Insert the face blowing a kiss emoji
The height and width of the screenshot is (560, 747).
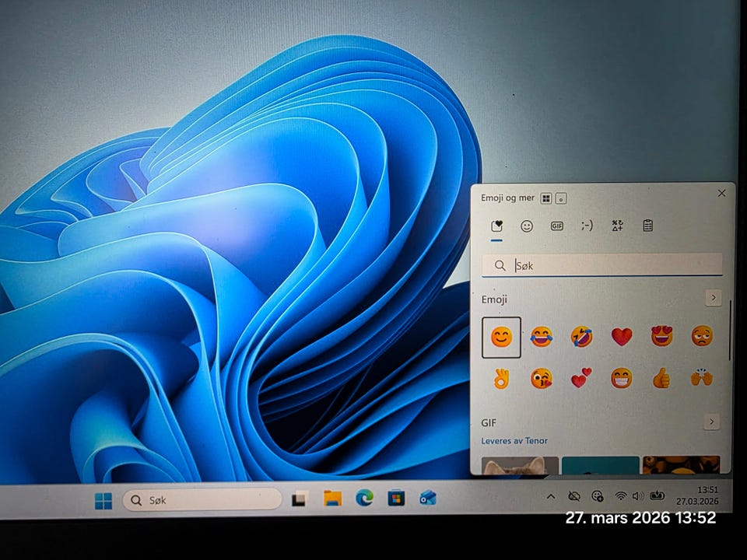(542, 379)
